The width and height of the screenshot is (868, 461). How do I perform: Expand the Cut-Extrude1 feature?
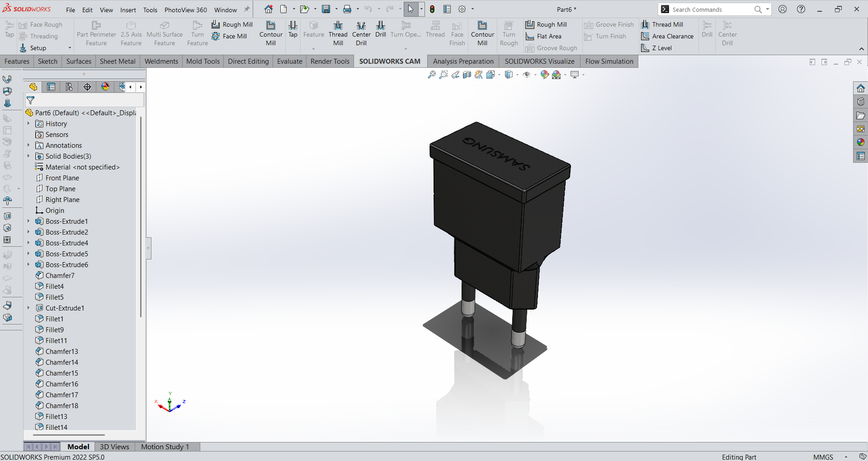pyautogui.click(x=28, y=308)
